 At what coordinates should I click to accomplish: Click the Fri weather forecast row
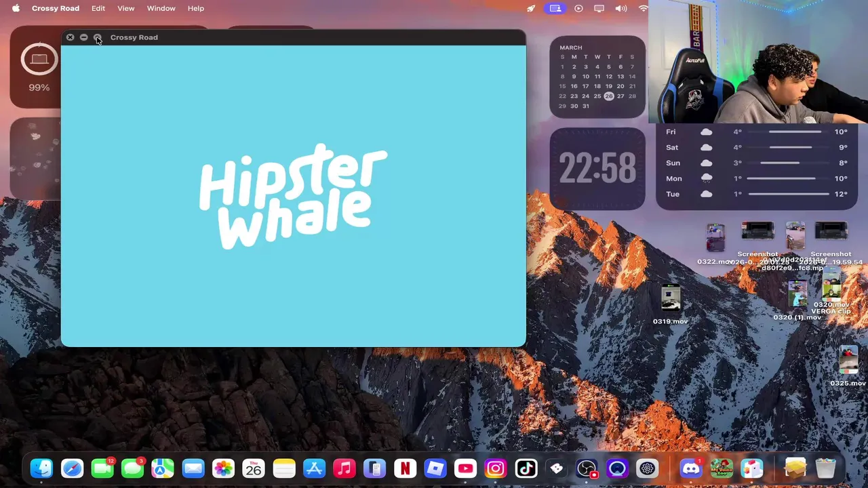point(757,132)
